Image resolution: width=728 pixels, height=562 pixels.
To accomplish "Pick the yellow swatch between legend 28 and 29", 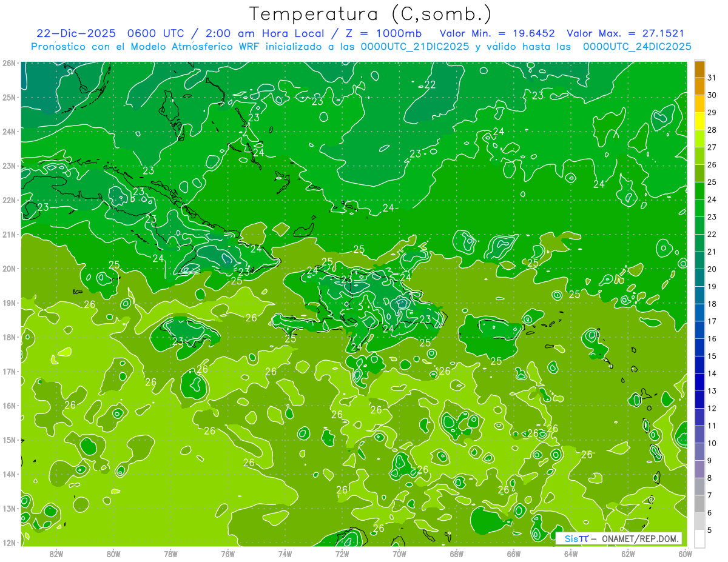I will [x=699, y=121].
